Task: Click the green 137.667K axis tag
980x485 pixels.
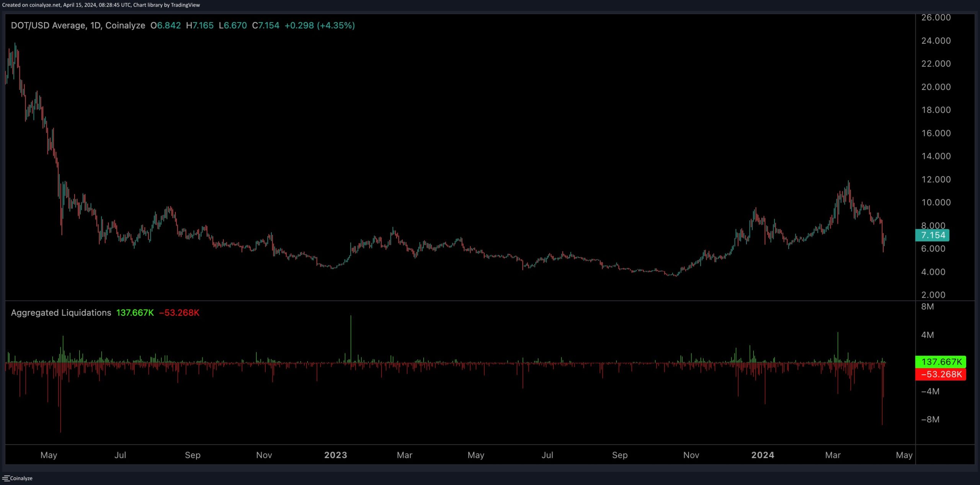Action: point(941,362)
